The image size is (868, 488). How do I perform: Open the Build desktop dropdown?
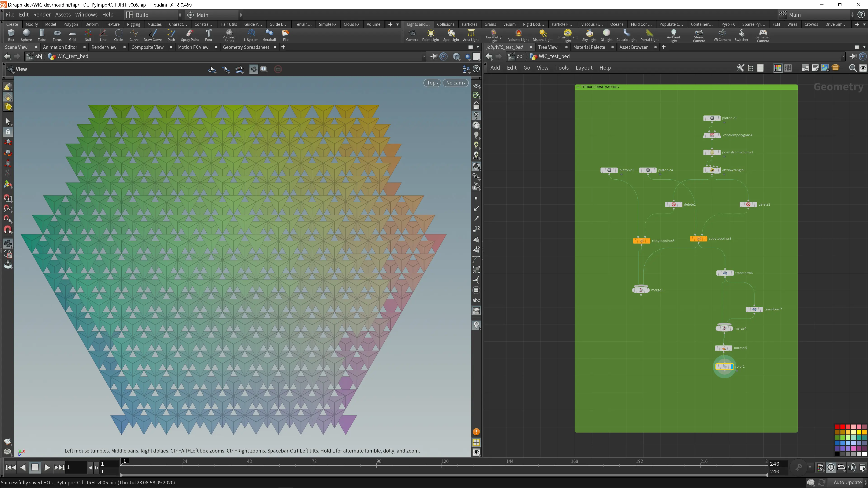[154, 15]
